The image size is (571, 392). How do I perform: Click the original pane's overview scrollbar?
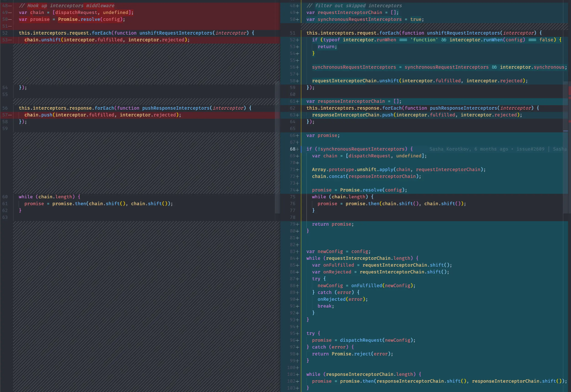[277, 147]
